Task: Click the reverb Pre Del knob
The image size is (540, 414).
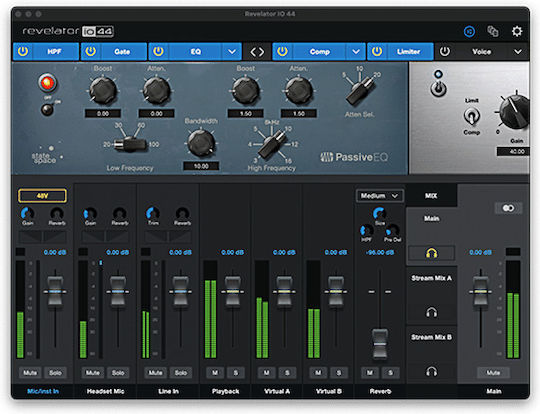Action: point(393,230)
